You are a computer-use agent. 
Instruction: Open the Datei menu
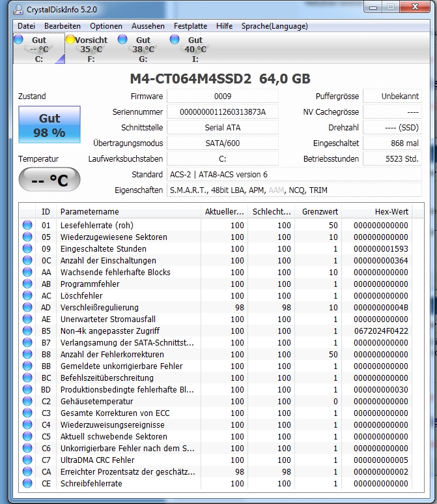coord(26,26)
